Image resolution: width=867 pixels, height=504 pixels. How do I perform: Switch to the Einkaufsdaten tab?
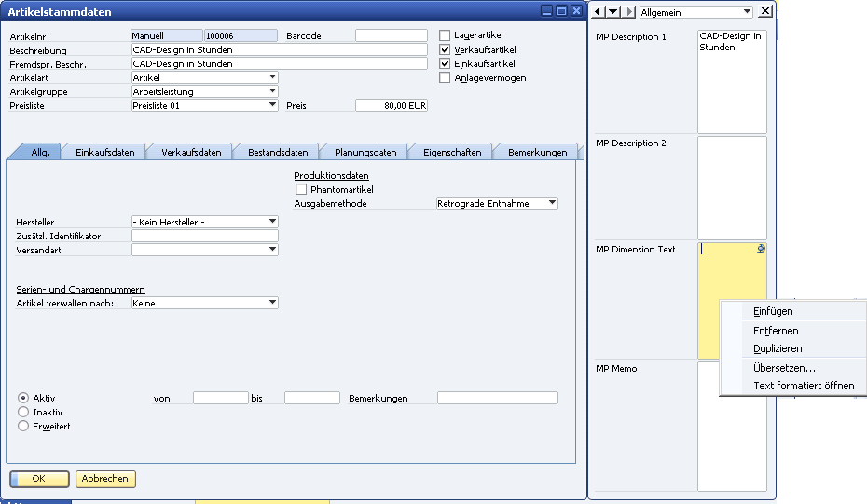(x=104, y=152)
